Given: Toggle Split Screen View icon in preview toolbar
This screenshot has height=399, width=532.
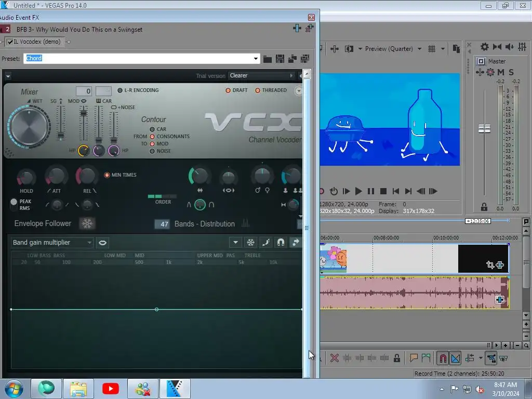Looking at the screenshot, I should (x=349, y=49).
